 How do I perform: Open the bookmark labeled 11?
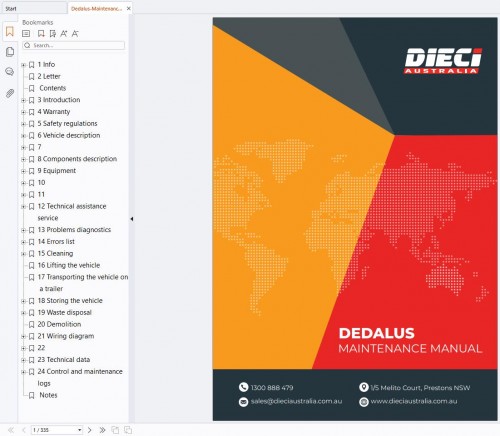[41, 194]
